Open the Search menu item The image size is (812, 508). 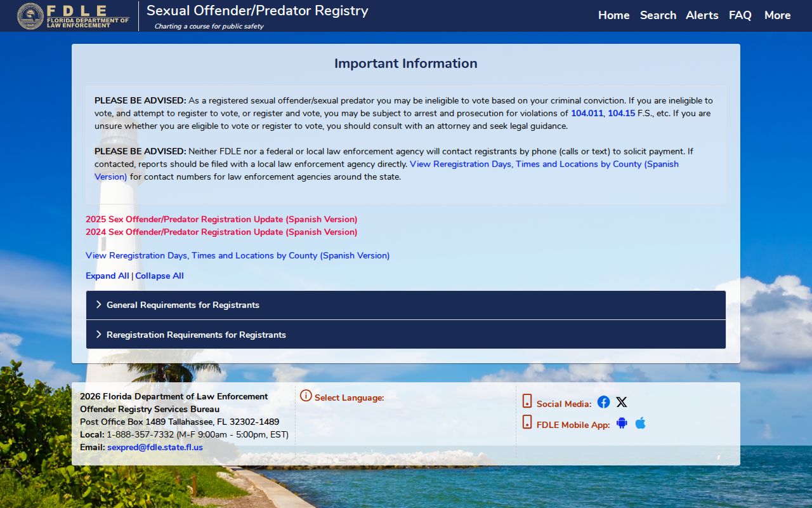coord(658,15)
